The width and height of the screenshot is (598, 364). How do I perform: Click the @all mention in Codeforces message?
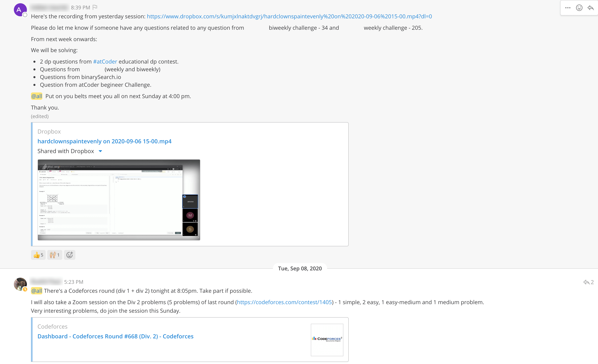coord(37,291)
